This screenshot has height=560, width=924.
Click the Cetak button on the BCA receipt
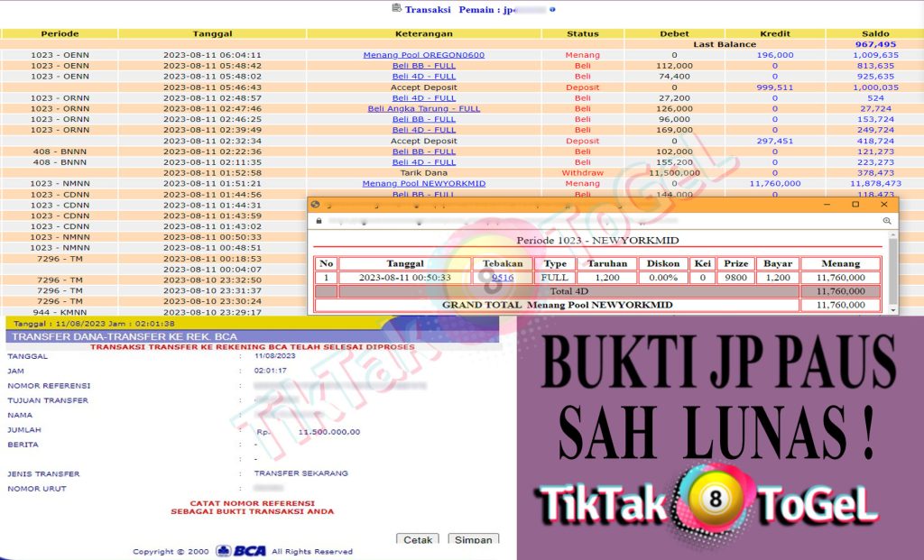[418, 538]
